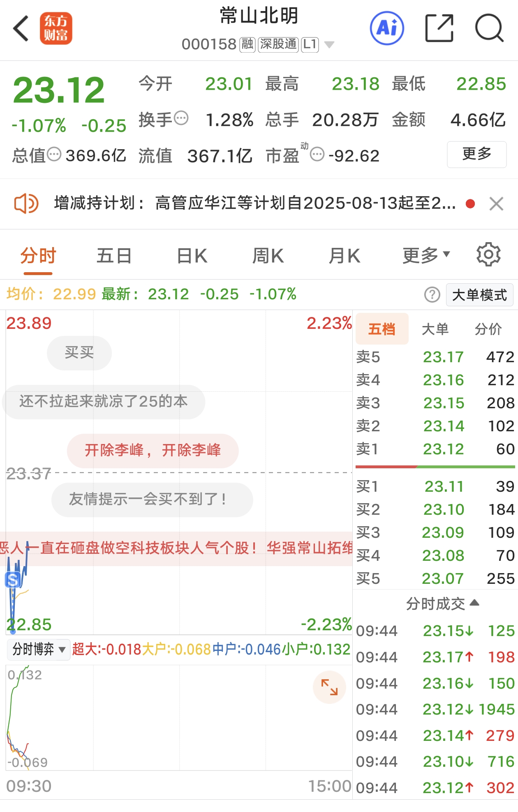Select the 五档 order book tab
518x812 pixels.
click(x=382, y=329)
